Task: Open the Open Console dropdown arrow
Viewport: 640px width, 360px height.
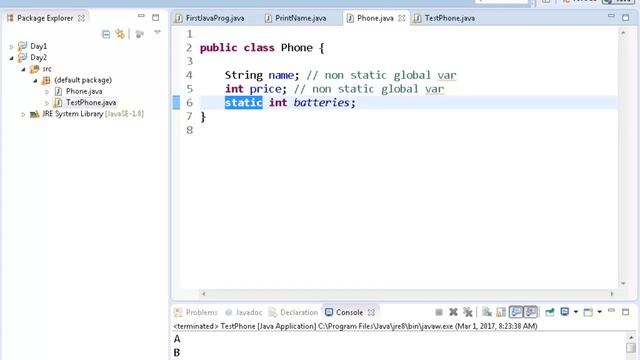Action: (x=600, y=312)
